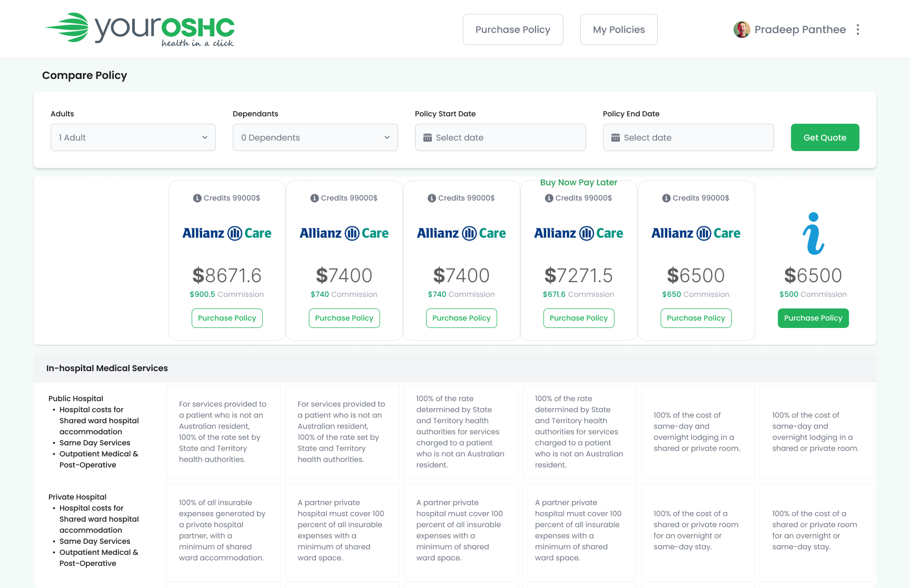Click the Policy Start Date field
Image resolution: width=910 pixels, height=588 pixels.
coord(500,137)
